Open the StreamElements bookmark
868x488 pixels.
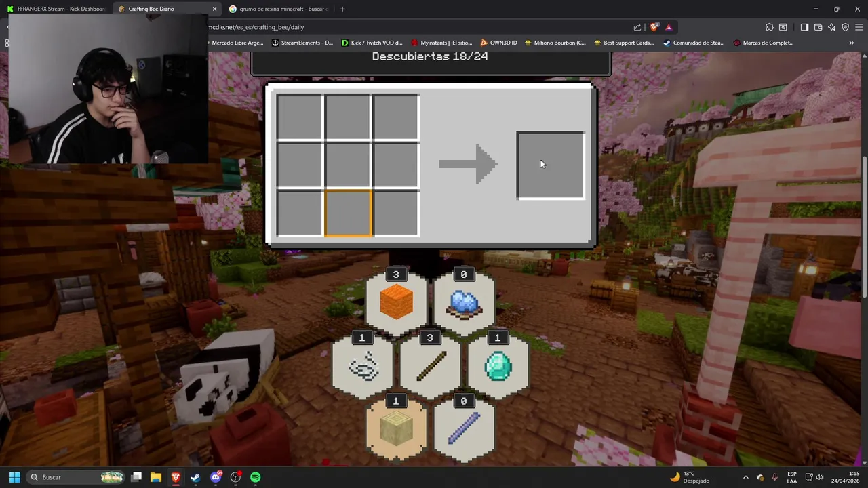(x=302, y=43)
